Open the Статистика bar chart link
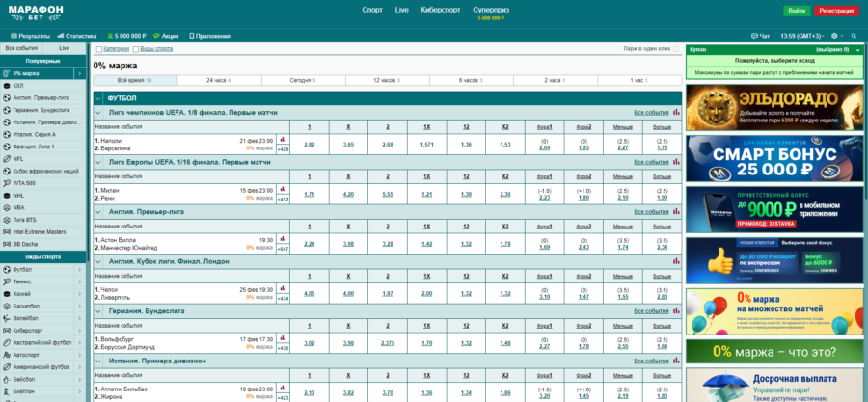 point(60,36)
